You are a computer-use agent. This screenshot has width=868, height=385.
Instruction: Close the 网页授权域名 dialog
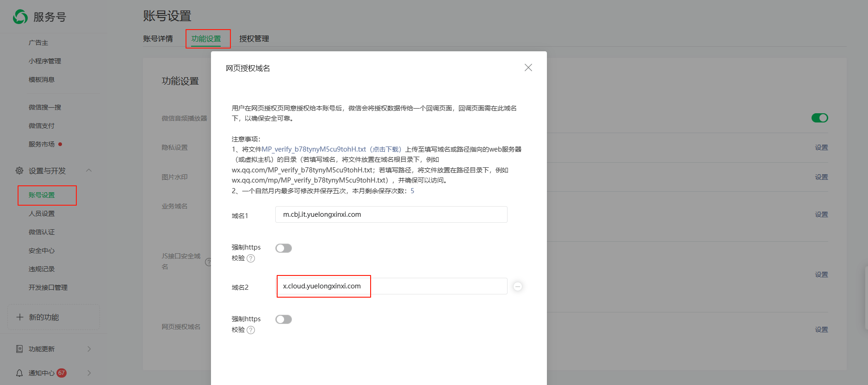click(528, 67)
